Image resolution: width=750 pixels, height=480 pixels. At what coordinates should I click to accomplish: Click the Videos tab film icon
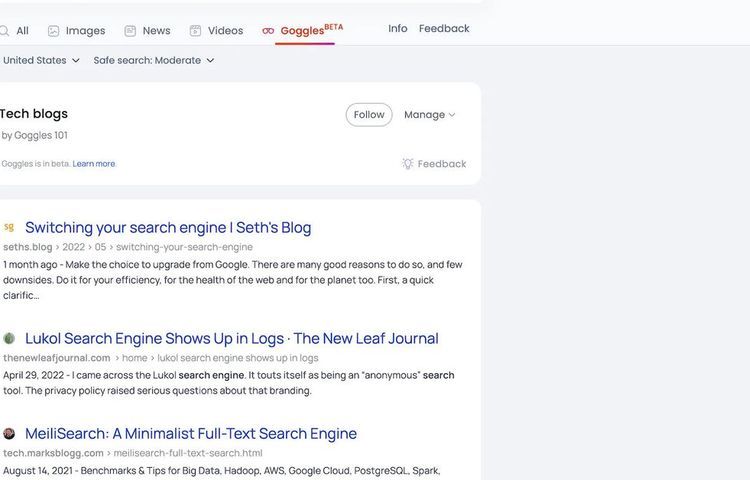click(x=195, y=31)
